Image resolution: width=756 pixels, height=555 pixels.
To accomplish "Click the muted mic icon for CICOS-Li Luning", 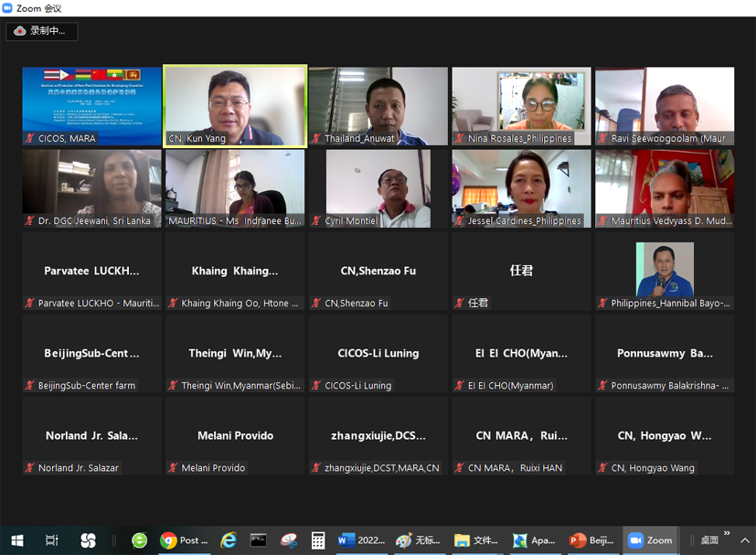I will coord(317,386).
